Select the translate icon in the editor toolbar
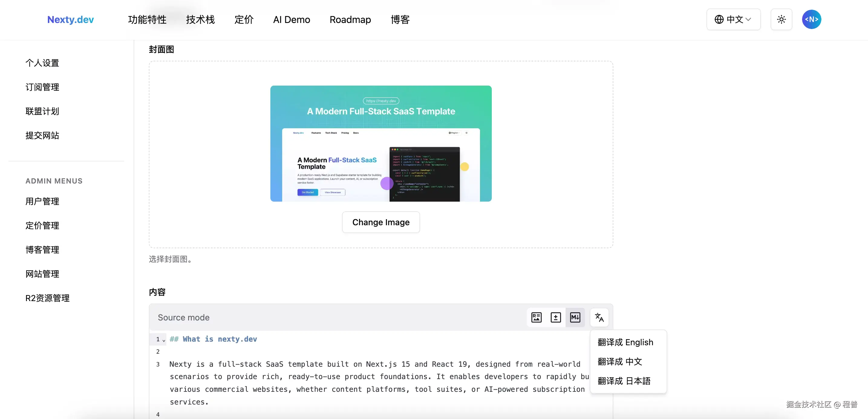This screenshot has height=419, width=868. [x=599, y=317]
